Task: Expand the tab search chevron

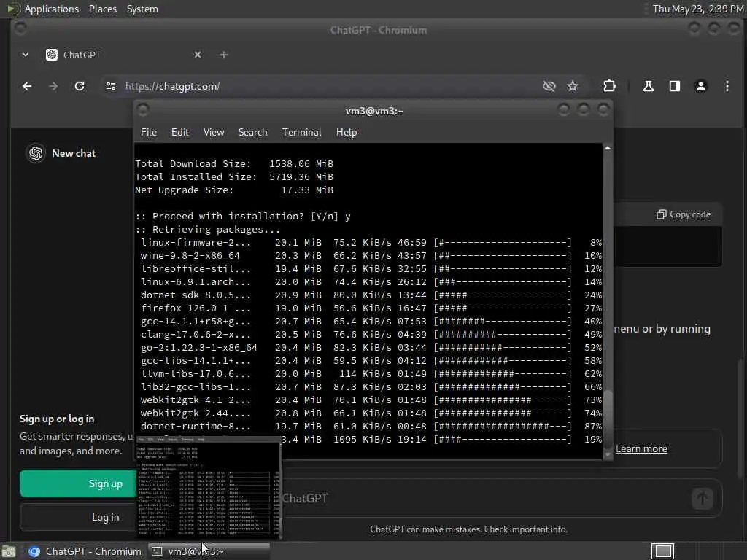Action: 26,55
